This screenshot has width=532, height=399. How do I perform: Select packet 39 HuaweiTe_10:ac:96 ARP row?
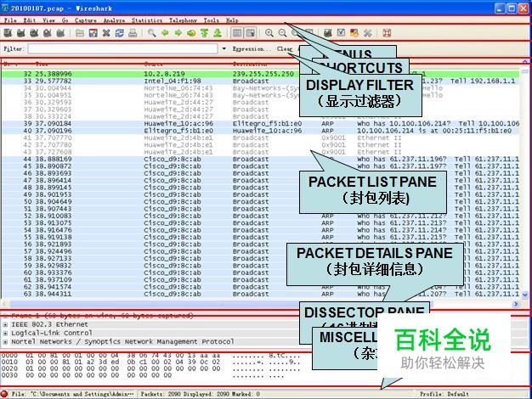coord(260,124)
